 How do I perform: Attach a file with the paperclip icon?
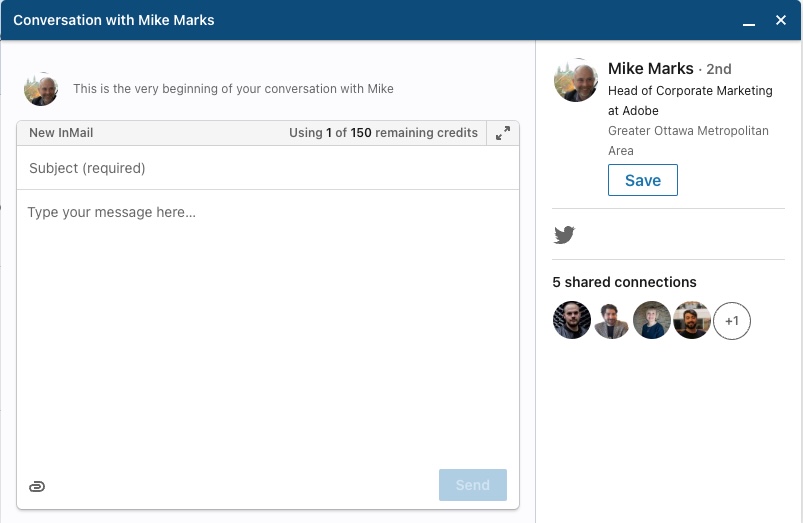[x=37, y=486]
